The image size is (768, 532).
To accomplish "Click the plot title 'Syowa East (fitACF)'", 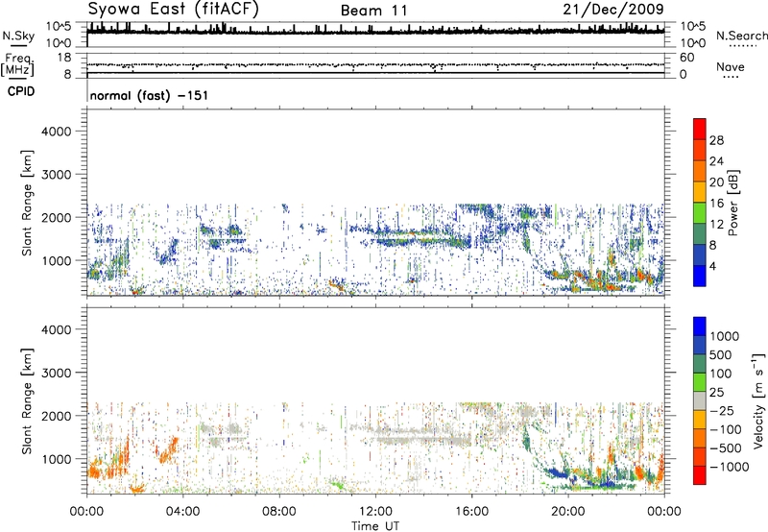I will click(173, 9).
